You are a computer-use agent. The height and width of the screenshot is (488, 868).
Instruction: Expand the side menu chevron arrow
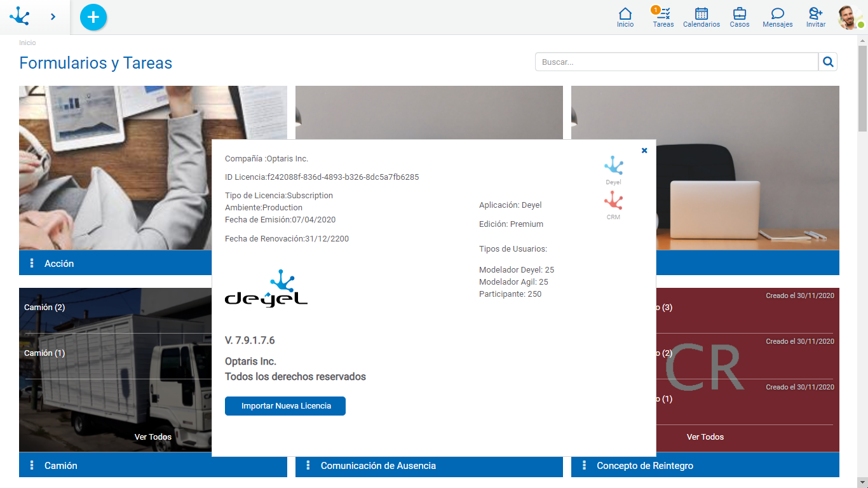pyautogui.click(x=53, y=17)
